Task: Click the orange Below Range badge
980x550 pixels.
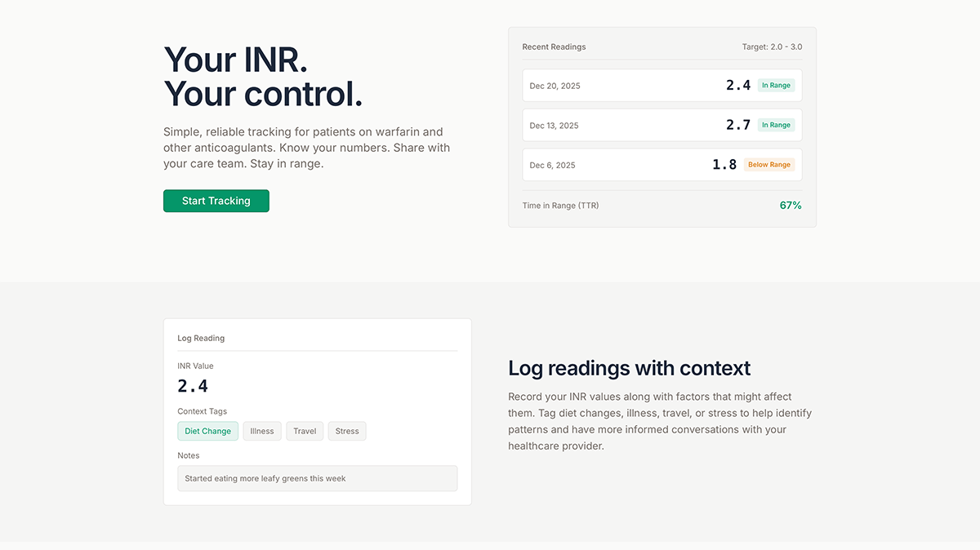Action: 768,165
